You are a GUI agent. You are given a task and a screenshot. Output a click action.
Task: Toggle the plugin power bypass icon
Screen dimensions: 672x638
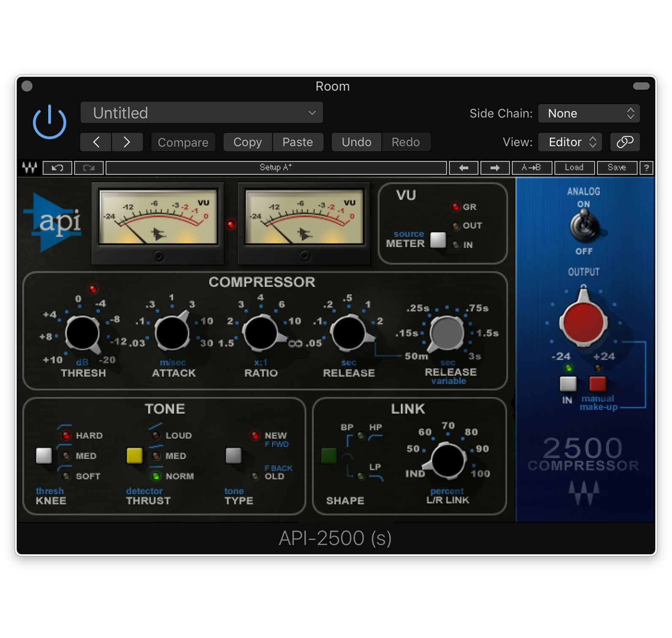pyautogui.click(x=49, y=122)
